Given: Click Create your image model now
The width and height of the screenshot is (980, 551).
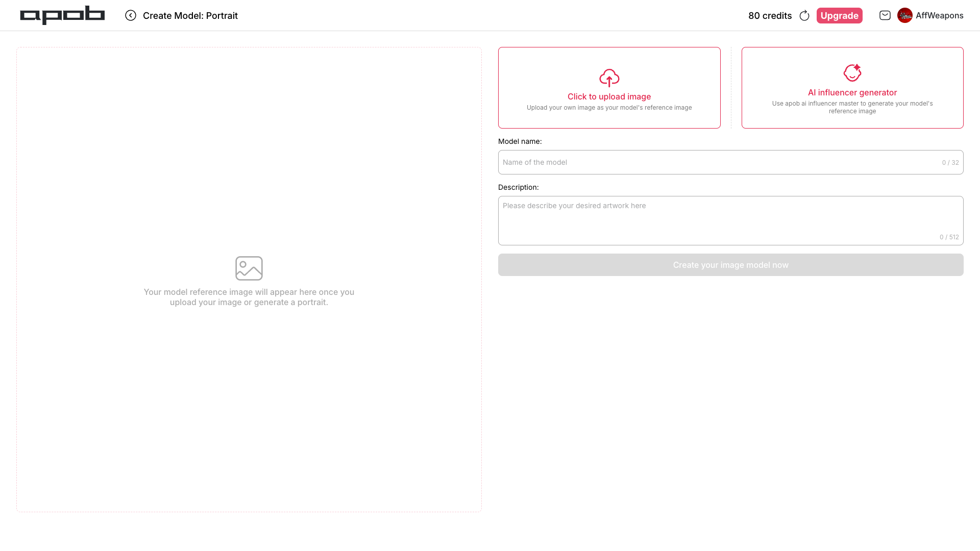Looking at the screenshot, I should [x=730, y=265].
